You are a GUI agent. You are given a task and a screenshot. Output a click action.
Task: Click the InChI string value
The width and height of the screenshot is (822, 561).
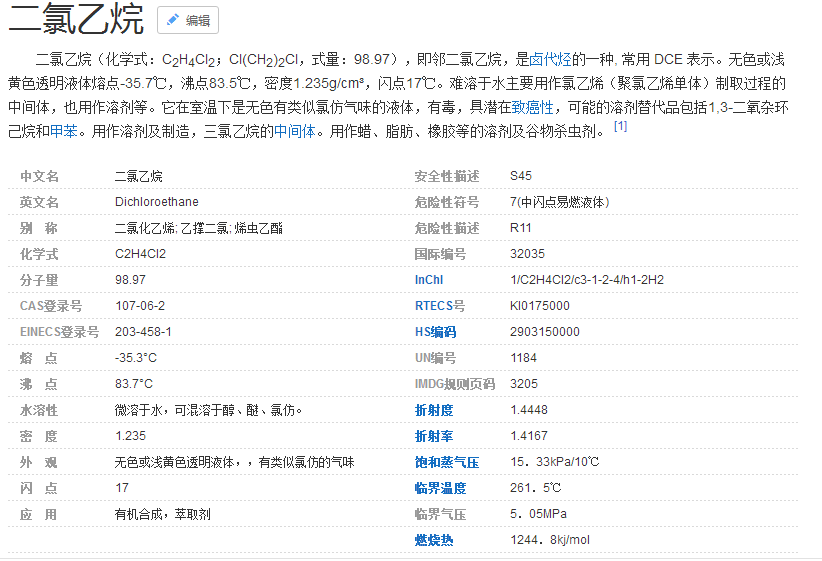(586, 280)
